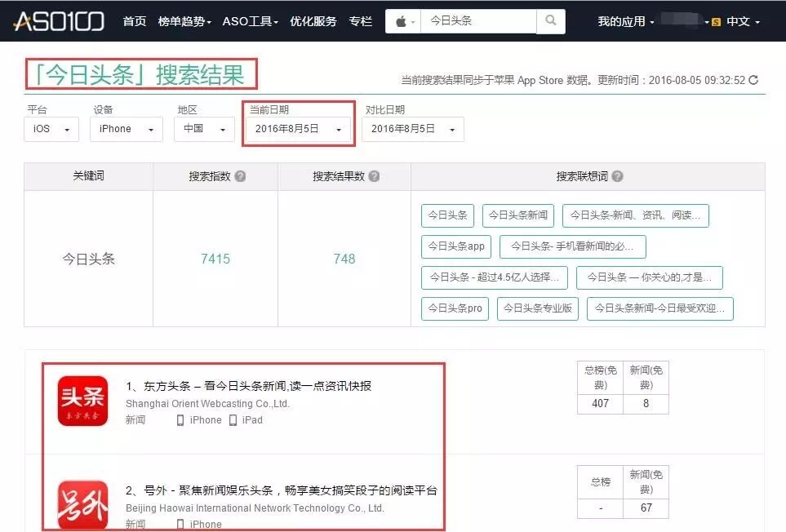Viewport: 786px width, 532px height.
Task: Click the 新闻(免费) rank value 8
Action: click(x=646, y=404)
